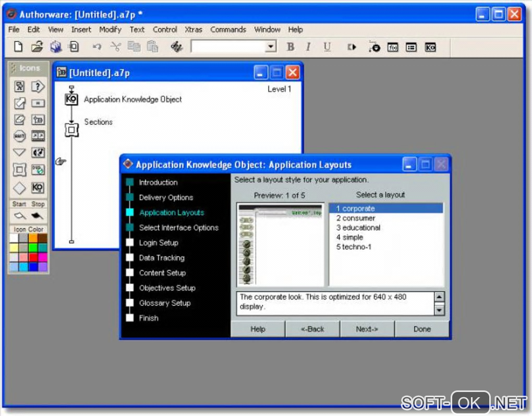Open the Modify menu

pos(110,30)
